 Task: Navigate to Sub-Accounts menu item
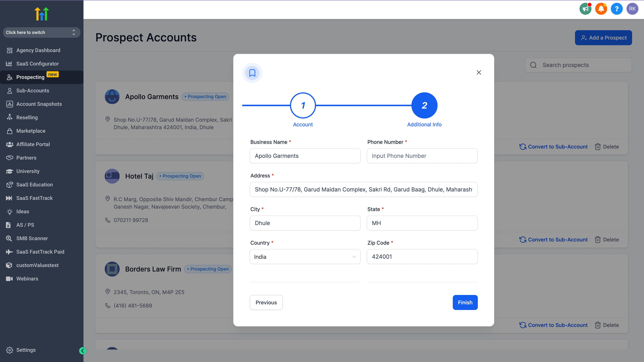click(x=32, y=91)
